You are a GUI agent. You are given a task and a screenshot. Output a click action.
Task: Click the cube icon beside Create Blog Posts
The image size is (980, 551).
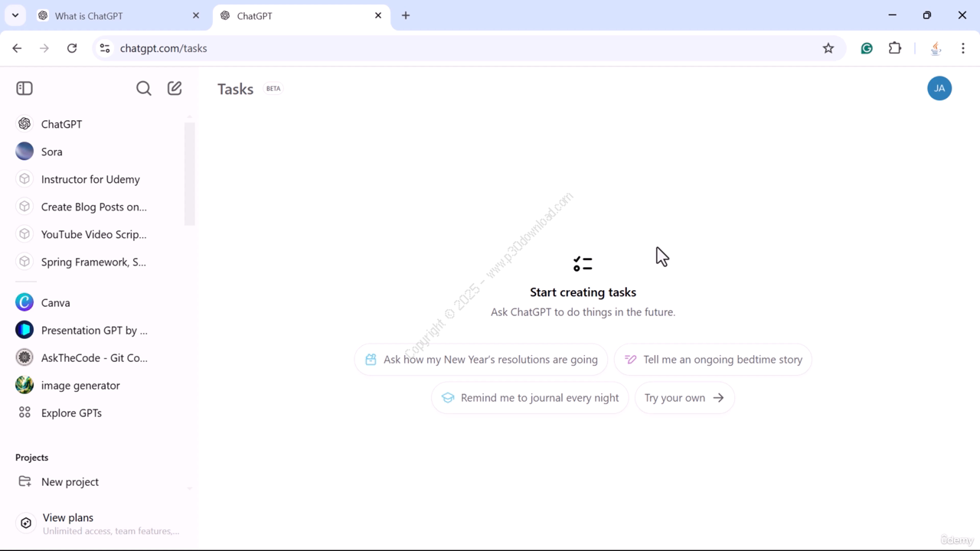tap(24, 207)
